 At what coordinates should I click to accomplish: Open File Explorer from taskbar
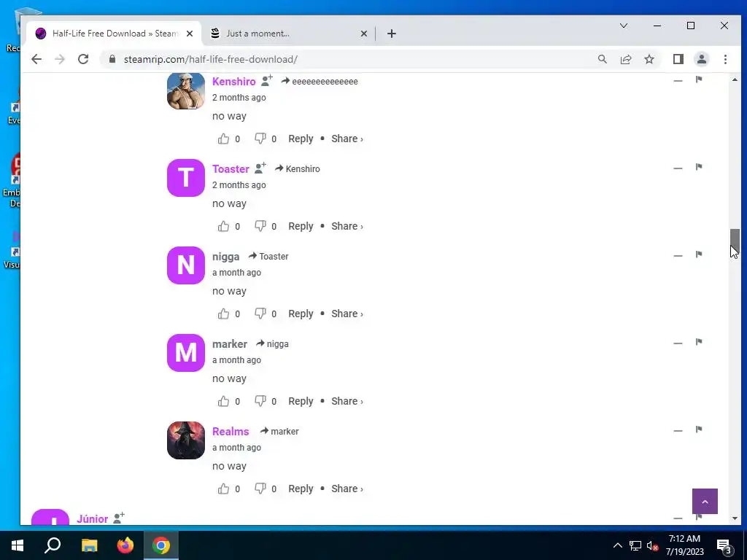tap(89, 545)
